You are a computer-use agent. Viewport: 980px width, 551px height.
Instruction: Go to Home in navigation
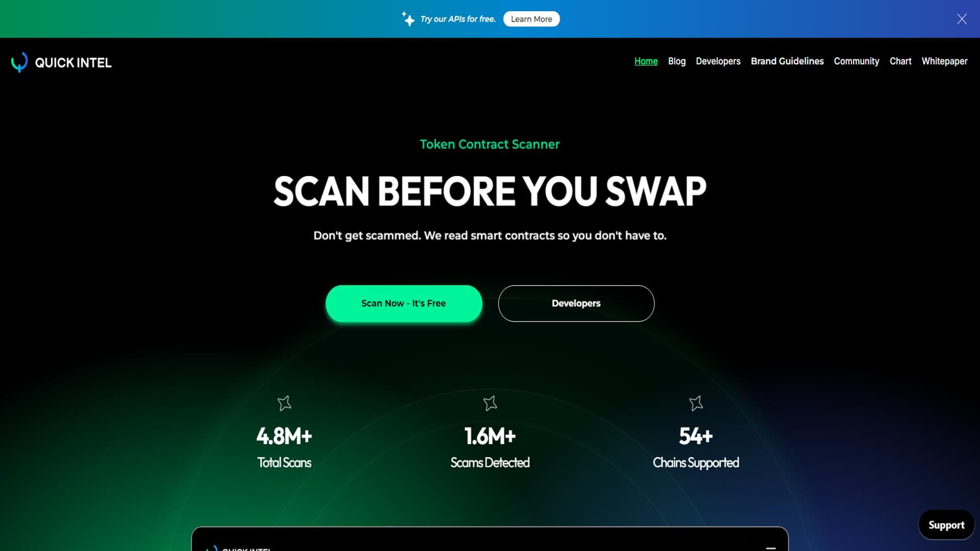(x=646, y=61)
